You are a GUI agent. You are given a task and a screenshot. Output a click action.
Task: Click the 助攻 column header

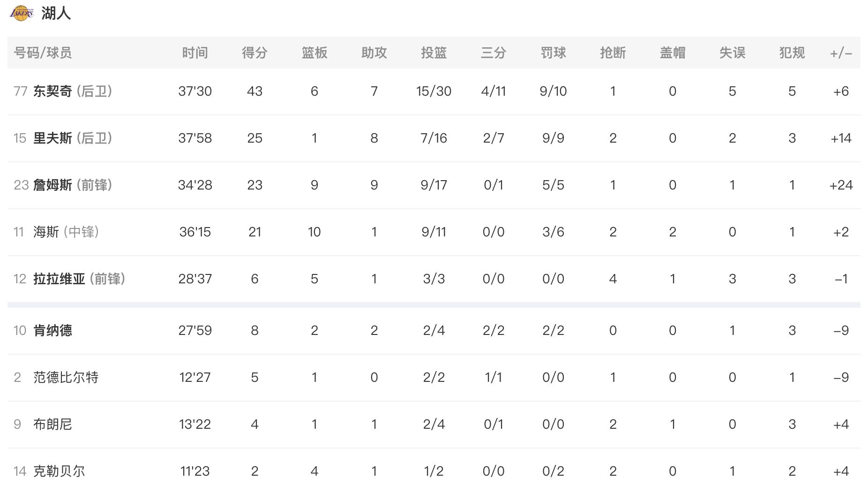[x=374, y=53]
